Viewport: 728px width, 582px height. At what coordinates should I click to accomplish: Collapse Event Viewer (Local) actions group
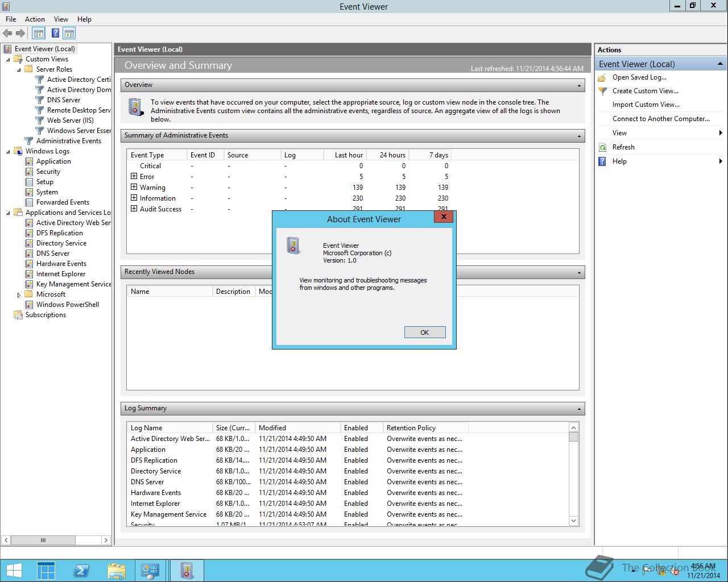coord(720,64)
